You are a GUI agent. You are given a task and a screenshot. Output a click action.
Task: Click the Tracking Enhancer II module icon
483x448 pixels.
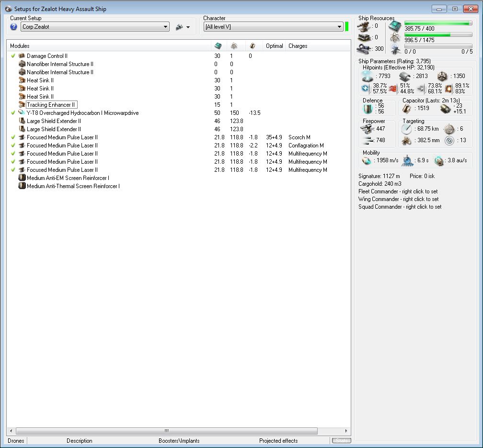point(22,105)
